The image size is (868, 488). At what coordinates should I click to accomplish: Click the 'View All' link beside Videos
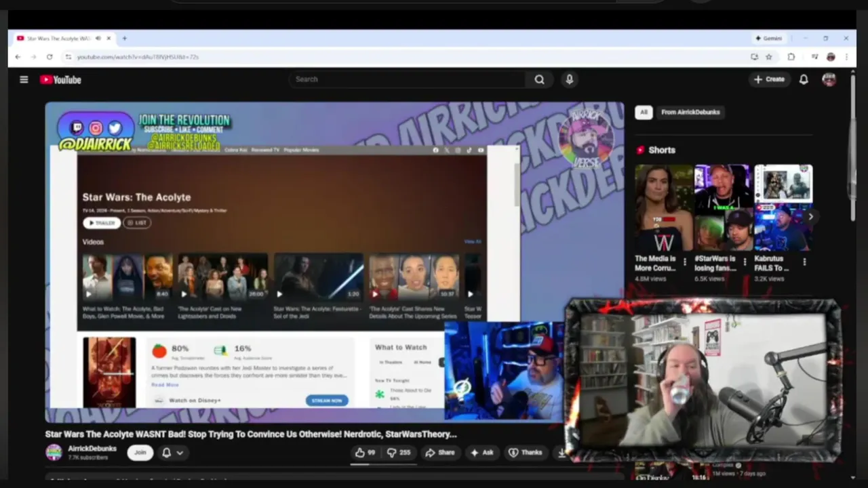coord(473,242)
